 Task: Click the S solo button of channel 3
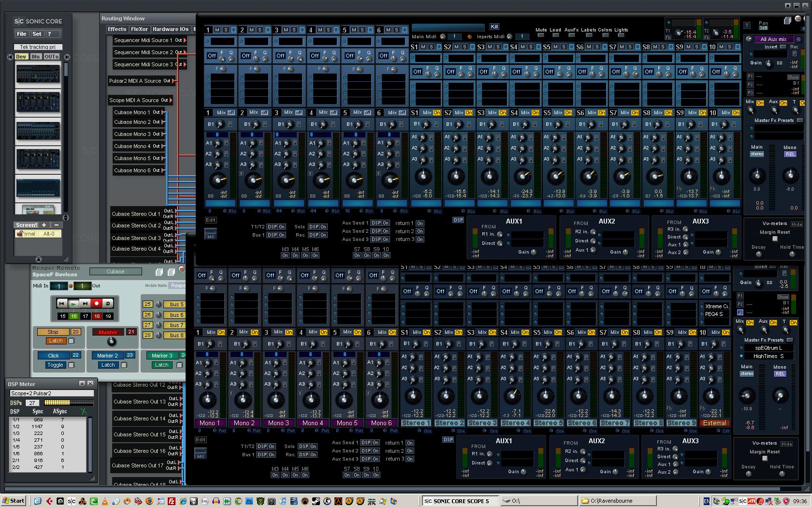[294, 30]
